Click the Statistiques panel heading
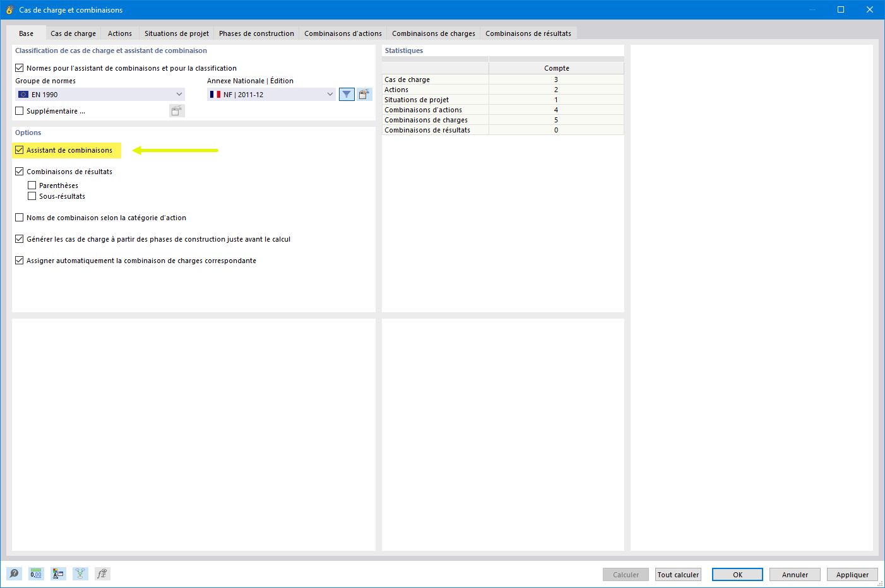The image size is (885, 588). point(404,50)
